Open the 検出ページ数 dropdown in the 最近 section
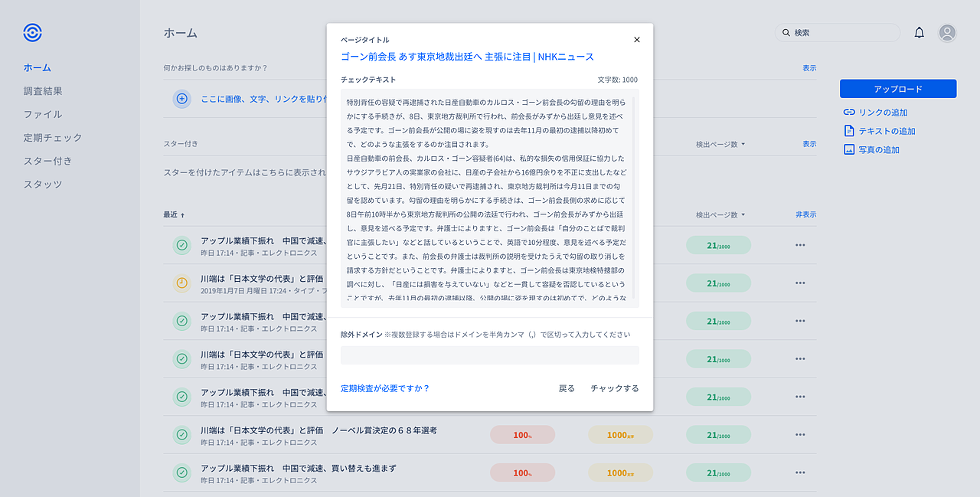 [x=720, y=215]
